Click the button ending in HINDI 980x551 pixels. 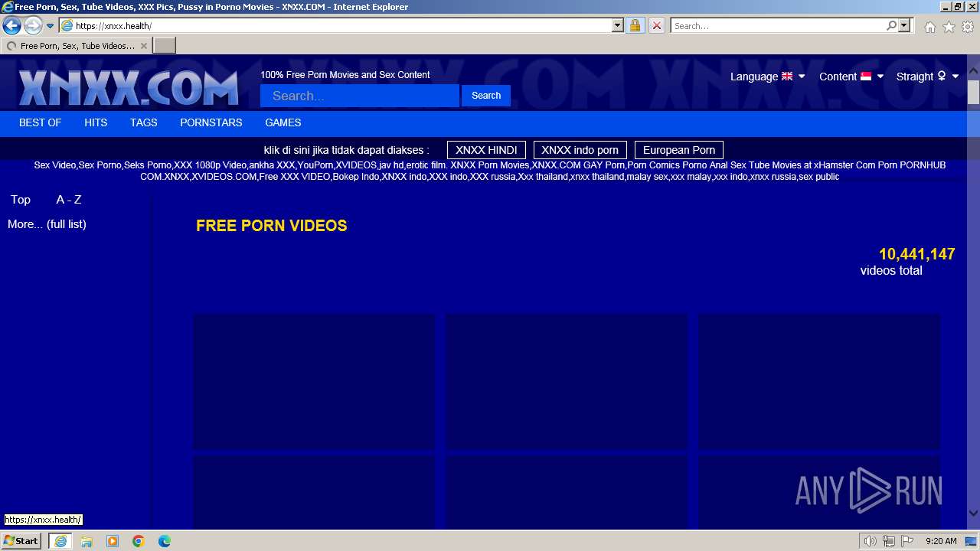click(486, 150)
